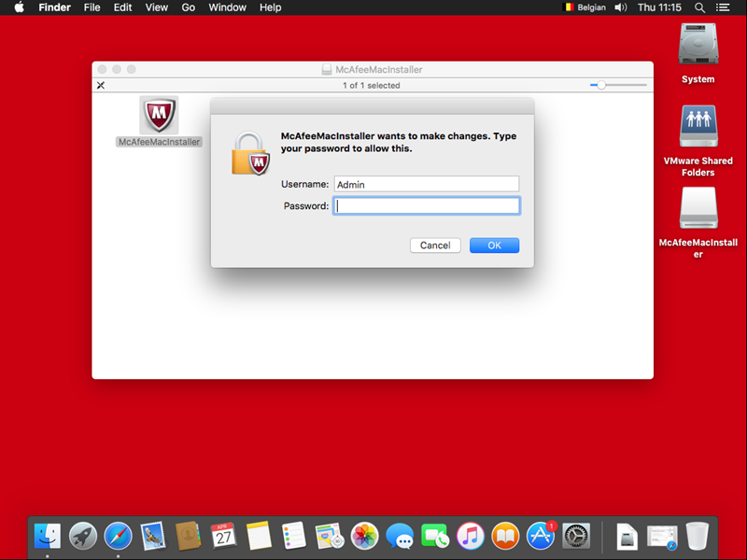Viewport: 747px width, 560px height.
Task: Click the "1 of 1 selected" status text
Action: pos(371,85)
